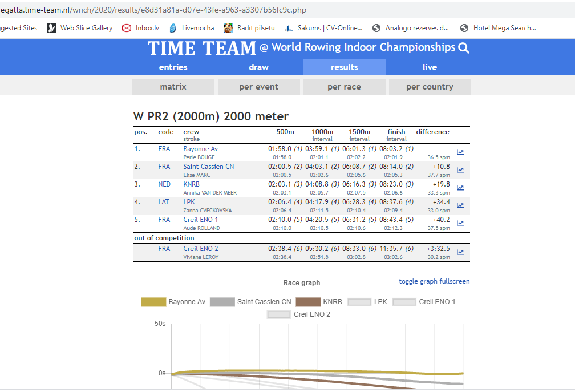The height and width of the screenshot is (392, 575).
Task: Click the search magnifier icon in header
Action: [x=464, y=48]
